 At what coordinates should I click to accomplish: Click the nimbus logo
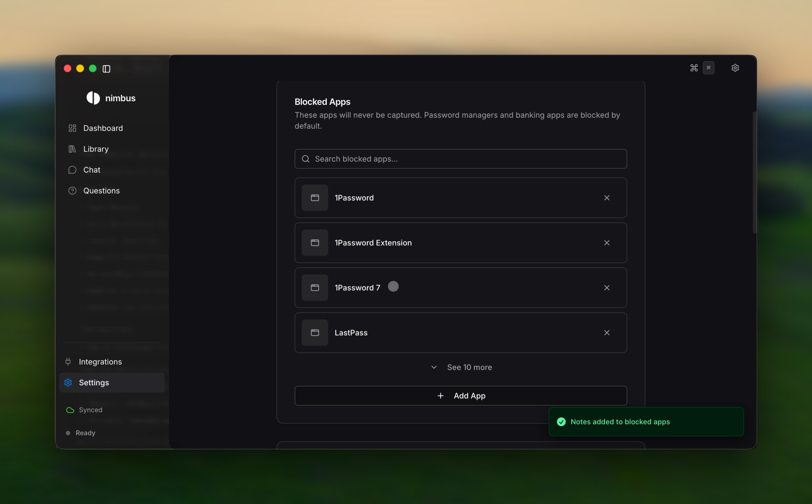coord(111,98)
